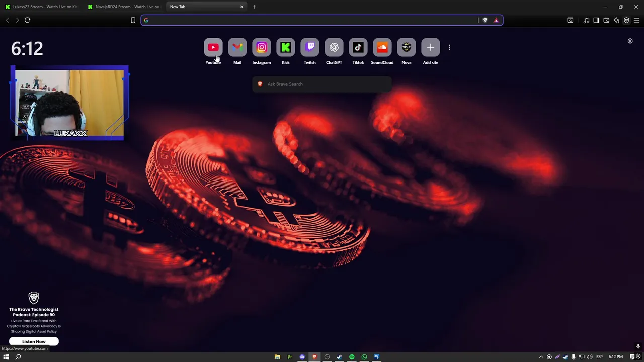Expand the system tray hidden icons arrow
644x362 pixels.
coord(541,357)
